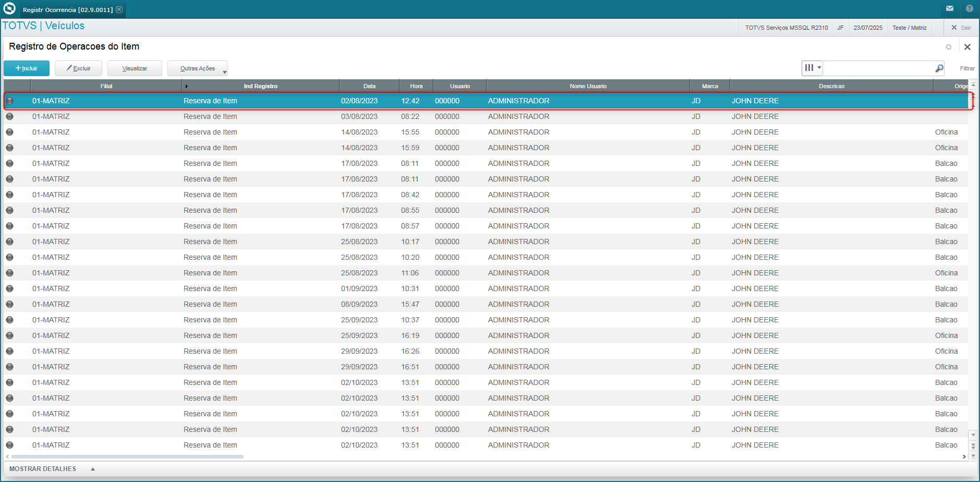980x482 pixels.
Task: Select the time cell 11:06
Action: click(x=410, y=273)
